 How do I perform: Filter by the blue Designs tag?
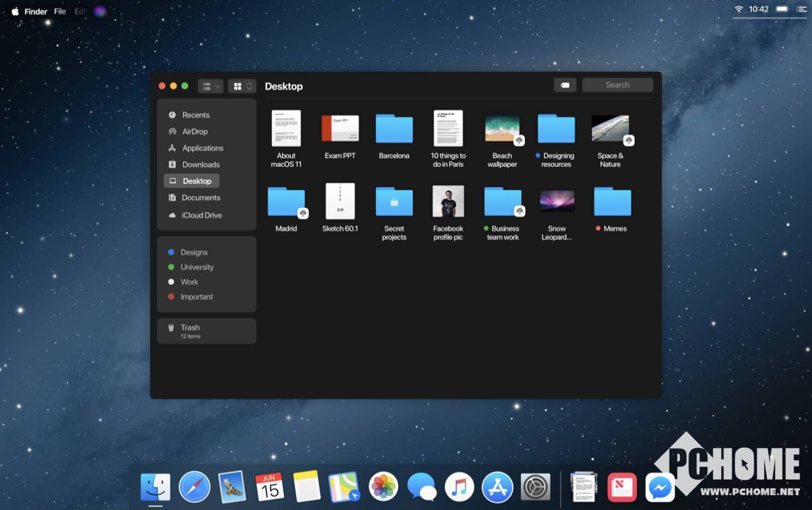193,252
